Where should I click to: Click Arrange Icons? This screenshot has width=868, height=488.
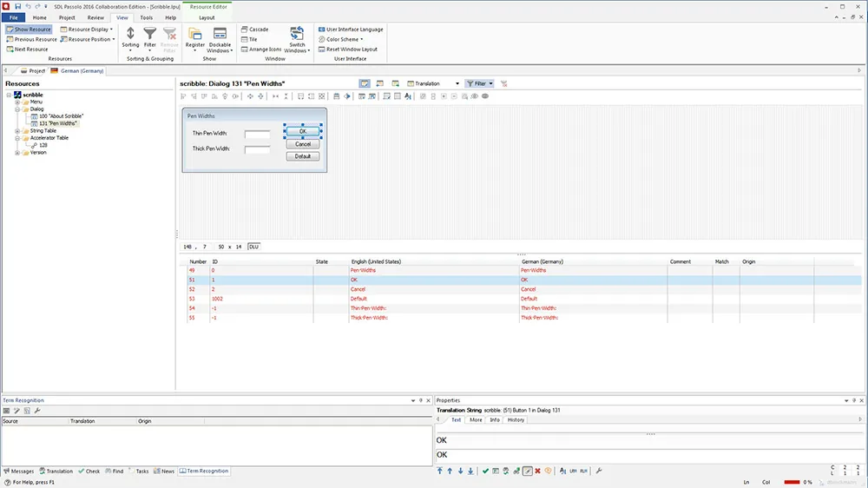pyautogui.click(x=261, y=49)
